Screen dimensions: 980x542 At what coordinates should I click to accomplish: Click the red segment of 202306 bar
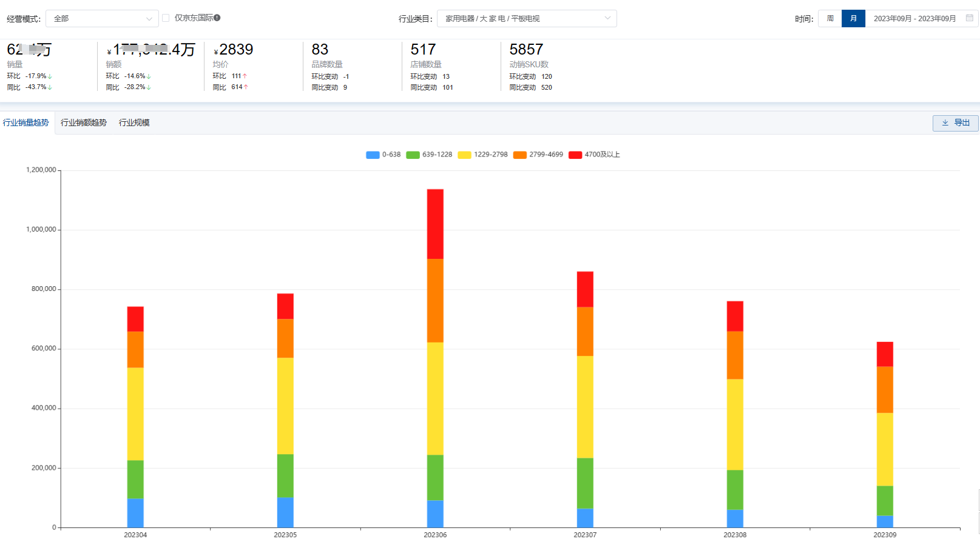pyautogui.click(x=435, y=224)
